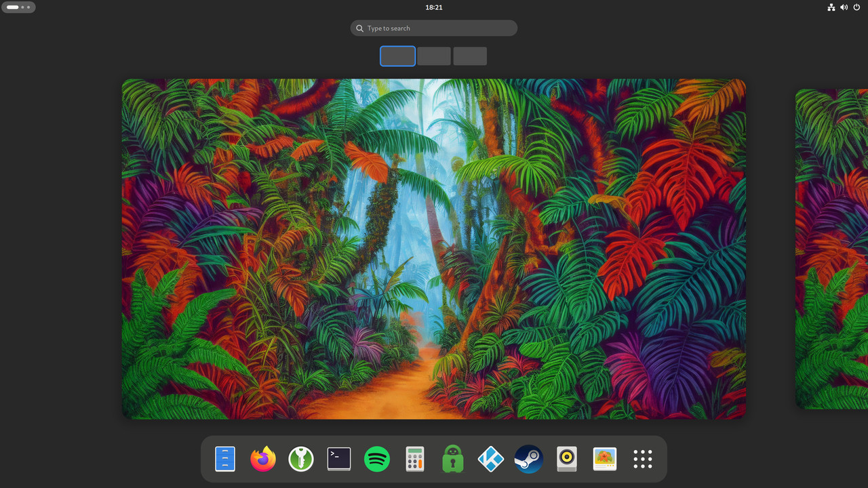Click the volume icon in top bar

coord(844,7)
